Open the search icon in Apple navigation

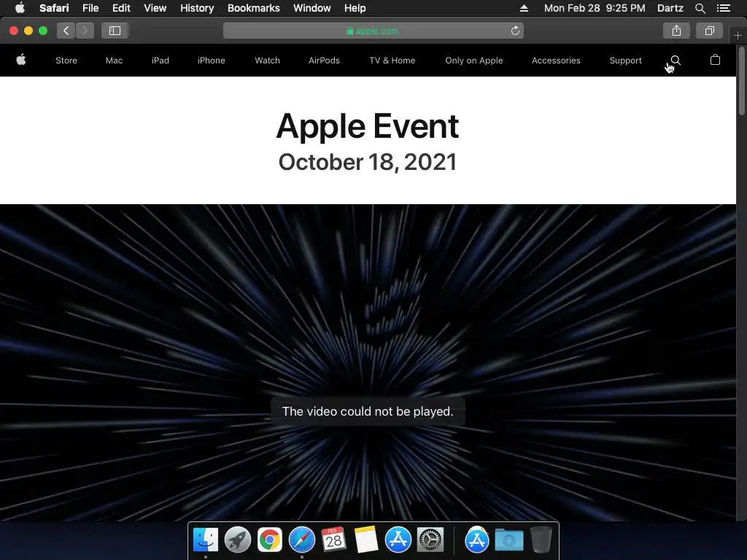click(x=676, y=60)
